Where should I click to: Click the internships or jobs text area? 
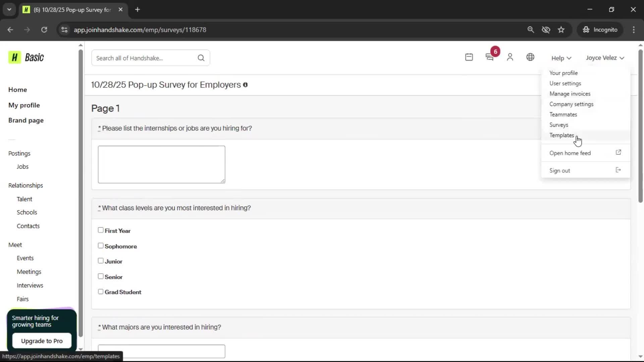[x=161, y=164]
